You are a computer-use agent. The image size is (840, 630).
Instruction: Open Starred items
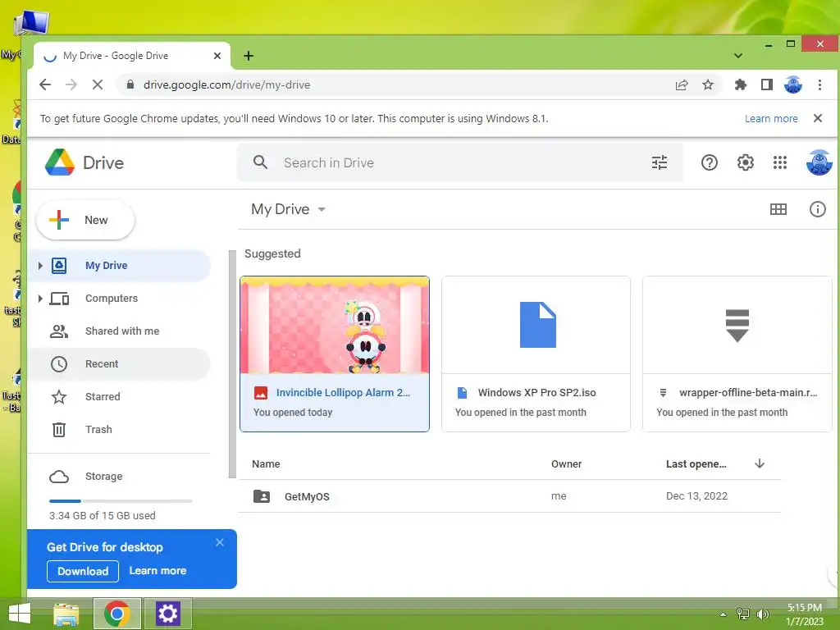(119, 396)
